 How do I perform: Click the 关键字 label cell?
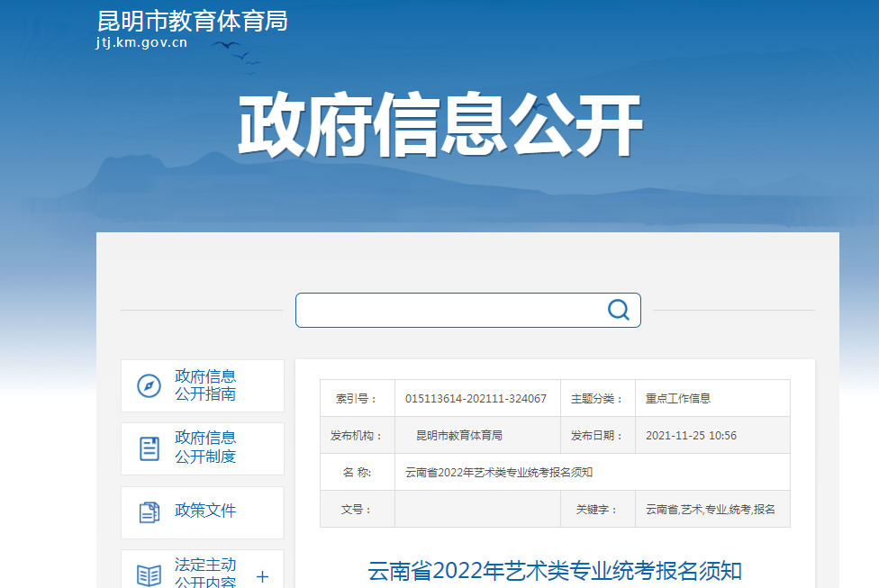click(598, 510)
